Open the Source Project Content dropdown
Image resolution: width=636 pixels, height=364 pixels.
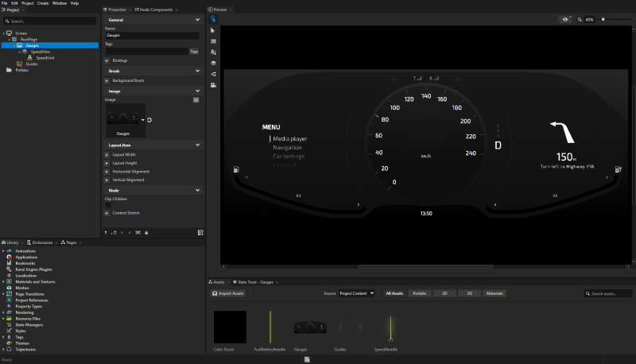[357, 293]
